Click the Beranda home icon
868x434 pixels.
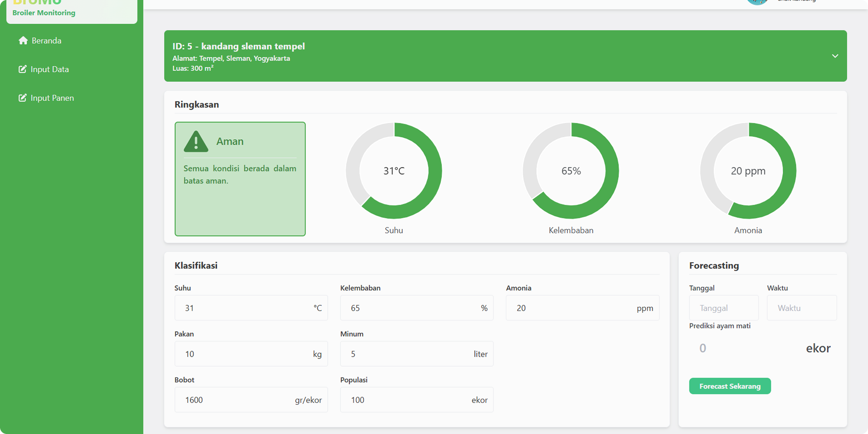[23, 40]
